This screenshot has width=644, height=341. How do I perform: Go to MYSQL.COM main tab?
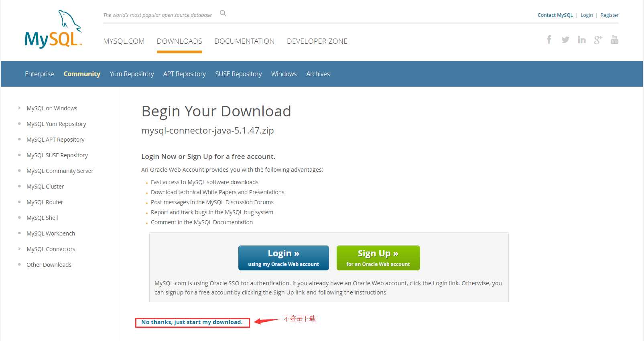point(124,41)
